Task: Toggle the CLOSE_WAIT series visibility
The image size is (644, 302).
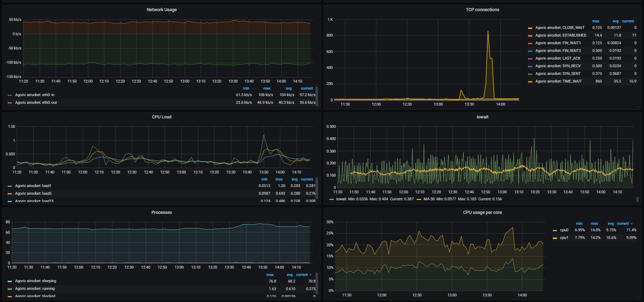Action: point(560,28)
